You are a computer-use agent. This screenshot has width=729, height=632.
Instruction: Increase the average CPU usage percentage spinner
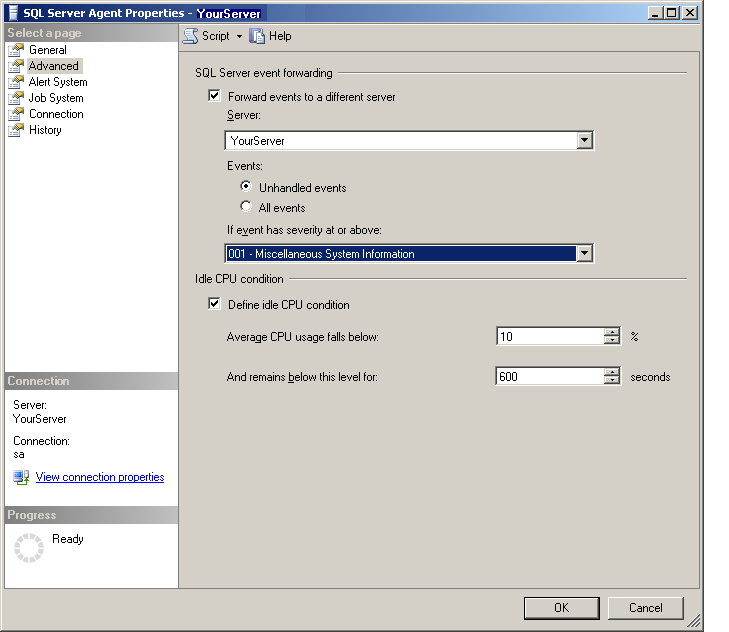click(612, 333)
